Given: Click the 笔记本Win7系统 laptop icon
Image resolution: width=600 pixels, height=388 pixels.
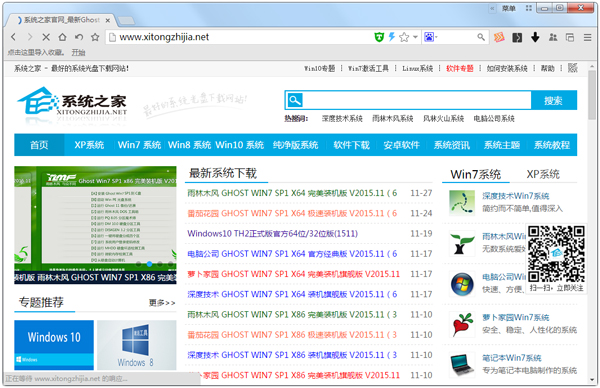Looking at the screenshot, I should (462, 364).
